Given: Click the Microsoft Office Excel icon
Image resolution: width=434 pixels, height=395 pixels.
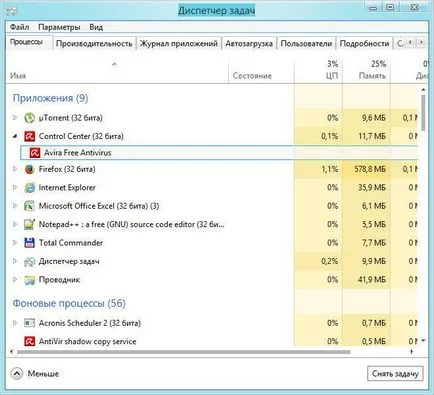Looking at the screenshot, I should [30, 206].
